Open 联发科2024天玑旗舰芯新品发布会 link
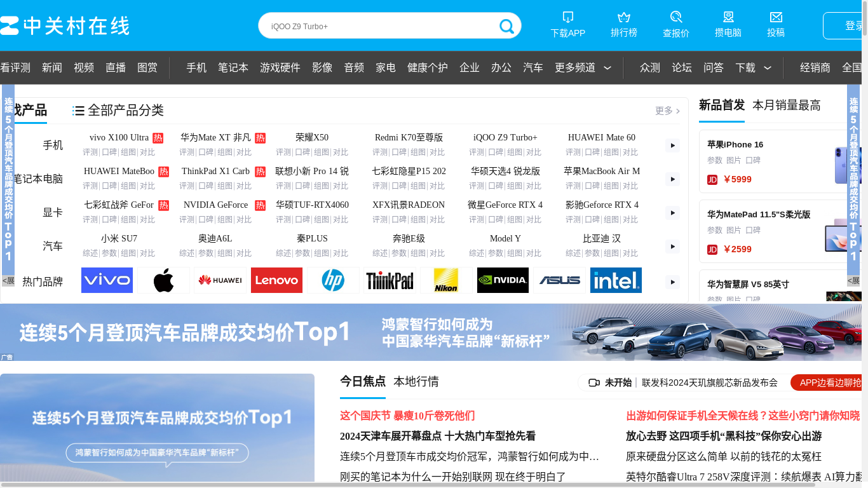The height and width of the screenshot is (488, 868). tap(710, 383)
